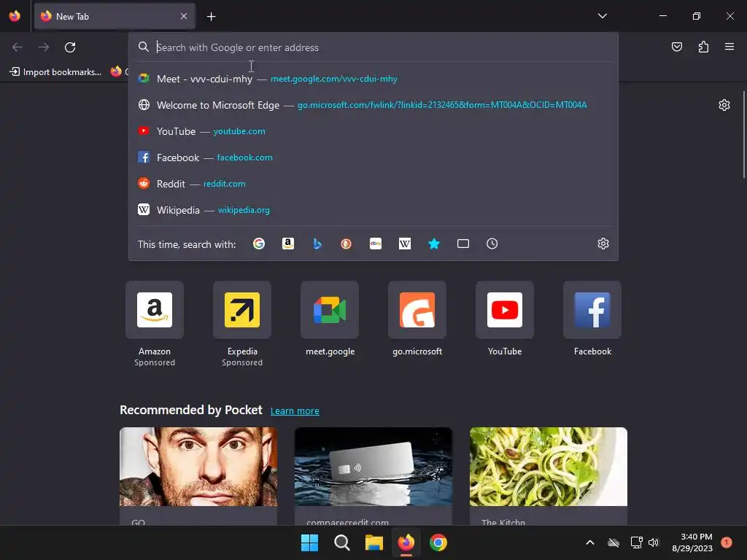Screen dimensions: 747x560
Task: Search open tabs using the tabs icon
Action: pos(463,244)
